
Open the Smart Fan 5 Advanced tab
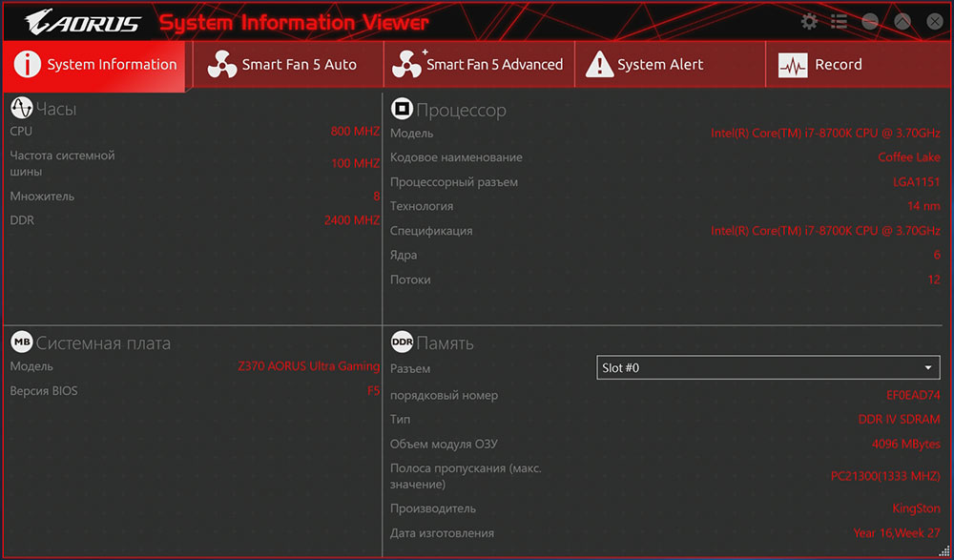480,65
